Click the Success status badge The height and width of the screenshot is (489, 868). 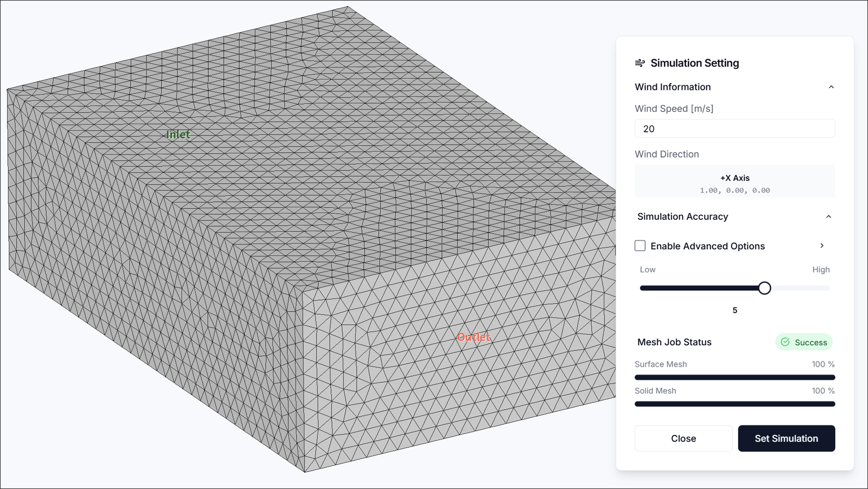[804, 342]
